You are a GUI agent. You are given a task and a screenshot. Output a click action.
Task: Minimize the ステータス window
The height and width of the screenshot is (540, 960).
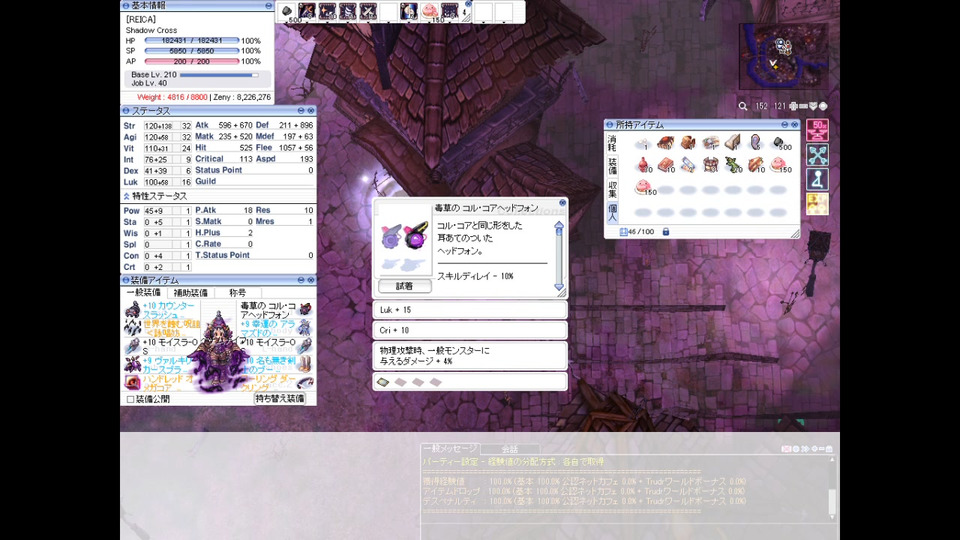coord(301,111)
